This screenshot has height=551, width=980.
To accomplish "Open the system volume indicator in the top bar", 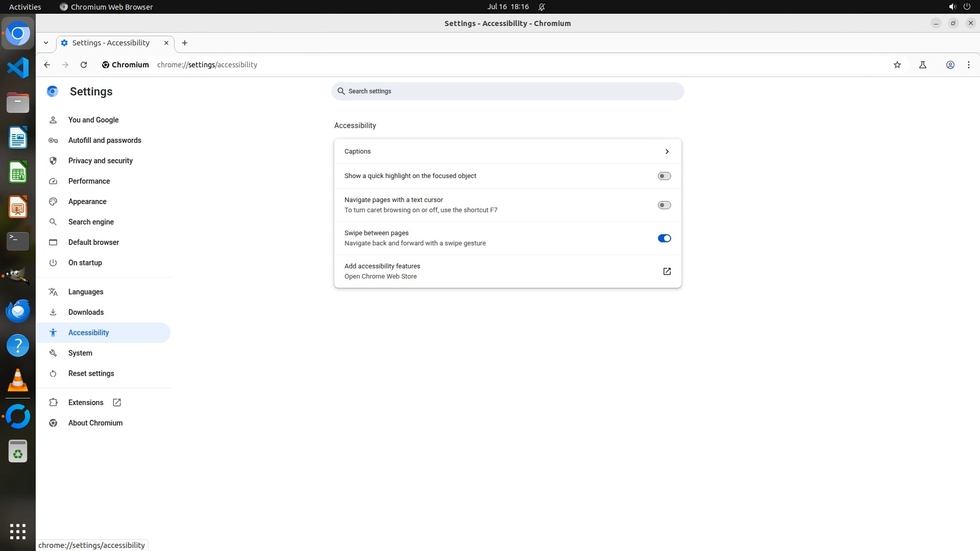I will [952, 7].
